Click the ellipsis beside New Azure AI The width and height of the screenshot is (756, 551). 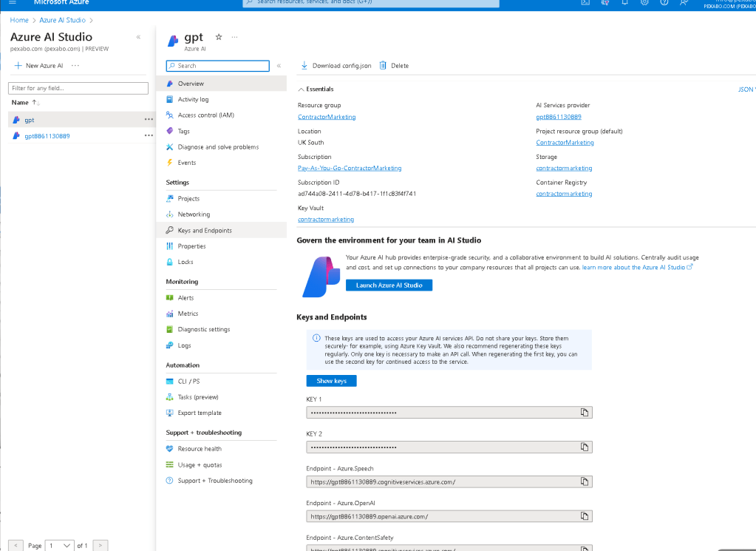click(75, 66)
